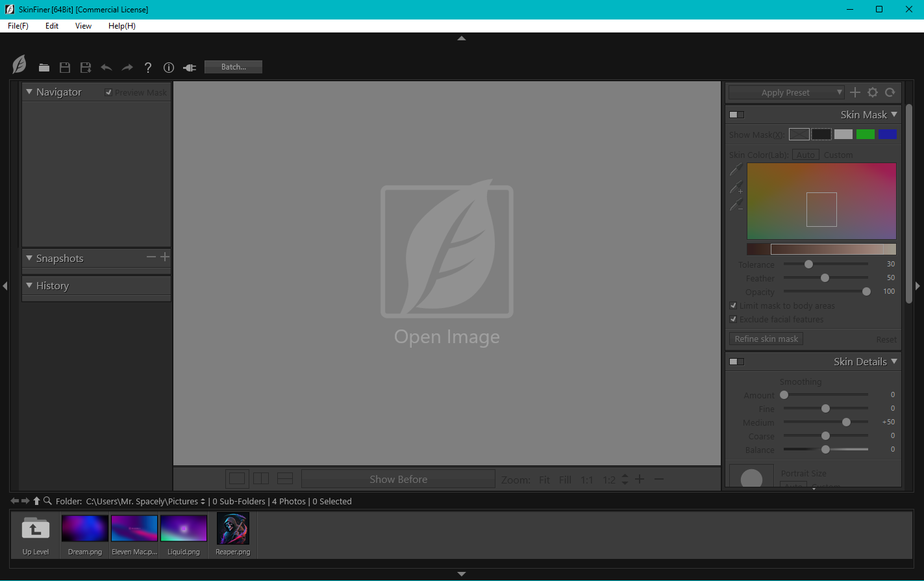
Task: Remove a snapshot with the minus icon
Action: point(151,257)
